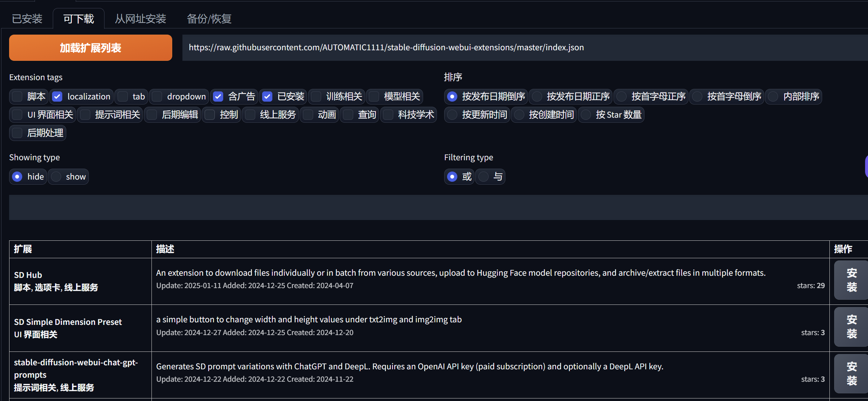The width and height of the screenshot is (868, 401).
Task: Open the 从网址安装 tab
Action: point(140,18)
